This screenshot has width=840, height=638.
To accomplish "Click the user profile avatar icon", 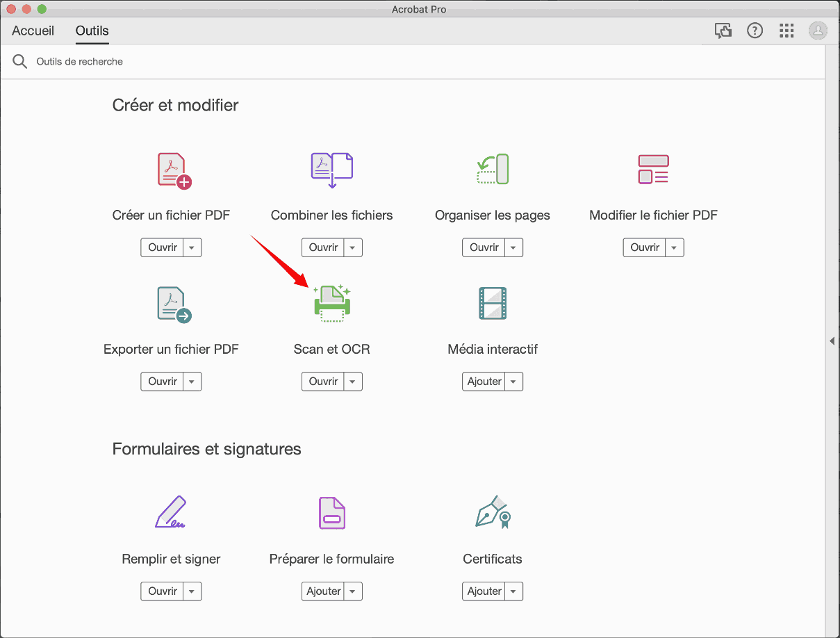I will tap(818, 31).
